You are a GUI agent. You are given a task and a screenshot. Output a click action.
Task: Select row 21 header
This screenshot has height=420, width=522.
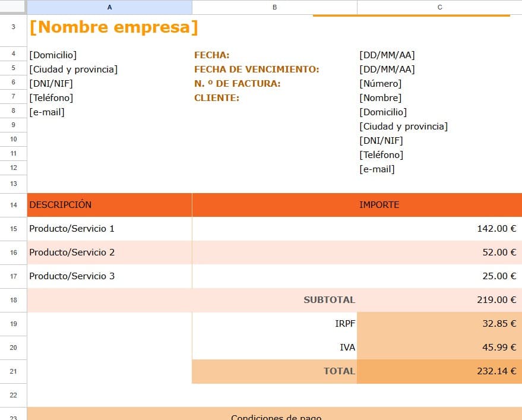coord(13,371)
